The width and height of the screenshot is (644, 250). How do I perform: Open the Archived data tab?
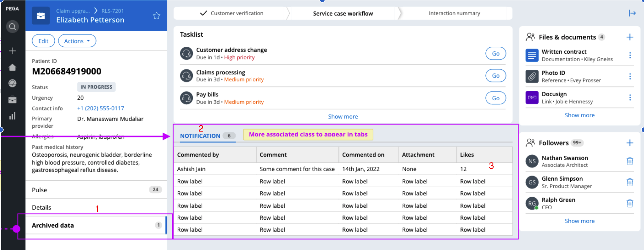point(96,225)
